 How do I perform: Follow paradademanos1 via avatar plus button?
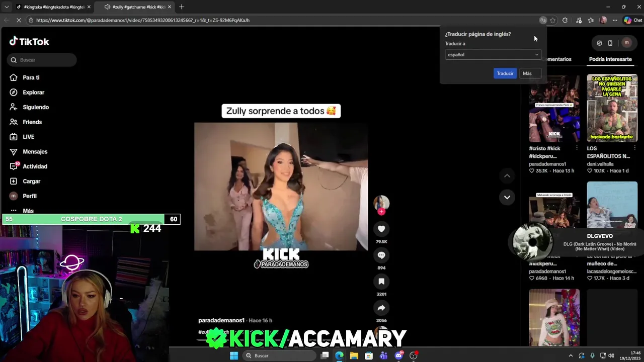coord(381,212)
